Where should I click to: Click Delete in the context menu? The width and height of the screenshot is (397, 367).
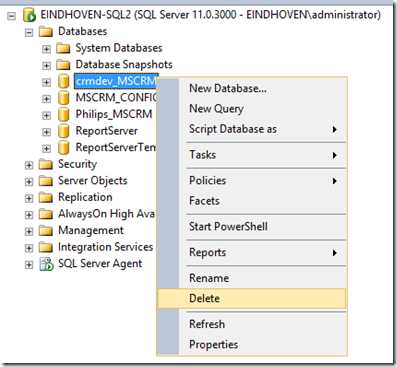252,298
